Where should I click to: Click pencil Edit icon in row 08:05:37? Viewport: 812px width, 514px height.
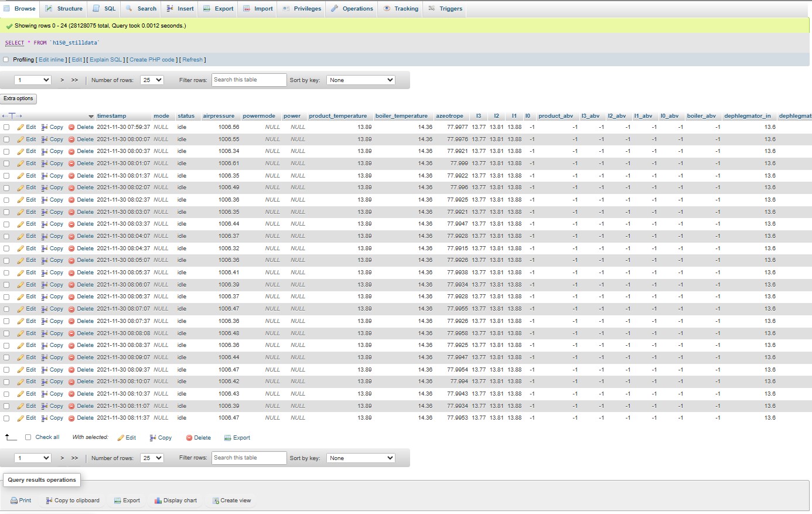coord(21,273)
